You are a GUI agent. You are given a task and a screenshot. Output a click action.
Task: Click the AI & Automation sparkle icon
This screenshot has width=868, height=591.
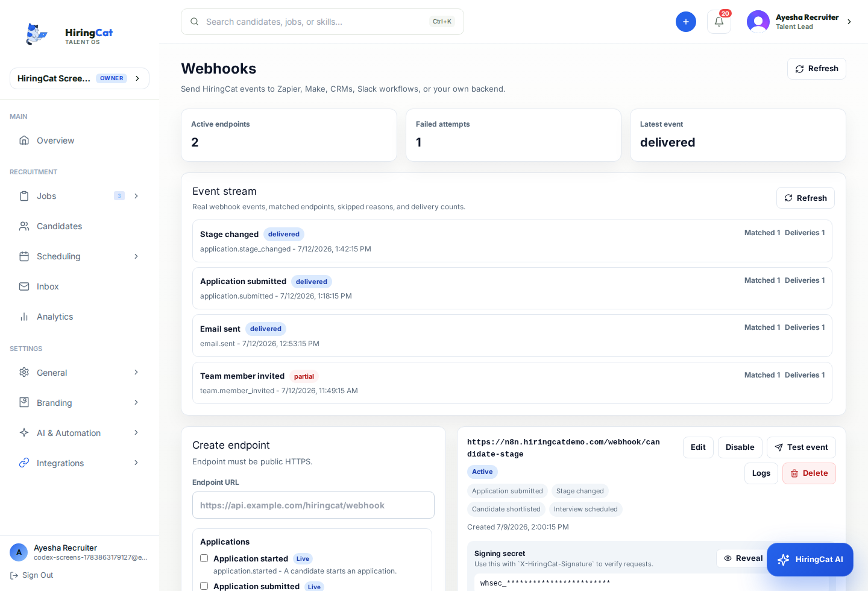[24, 433]
